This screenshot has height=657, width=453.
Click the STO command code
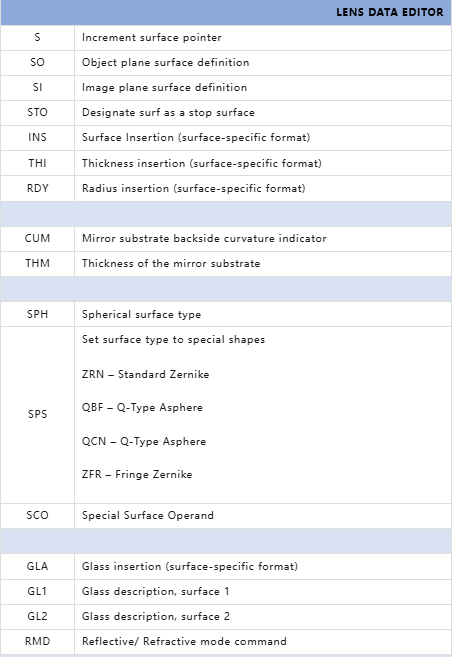[x=37, y=112]
